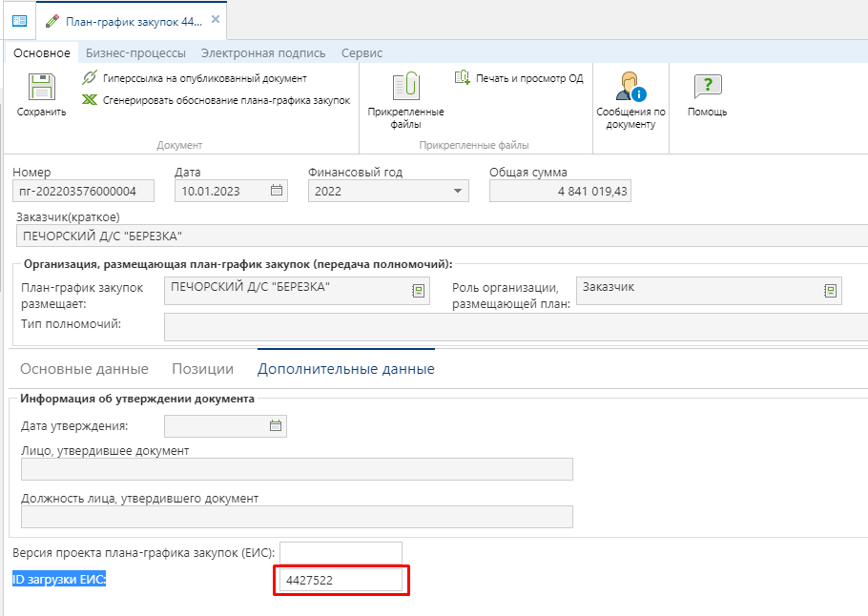
Task: Generate plan-schedule justification Excel icon
Action: click(90, 100)
